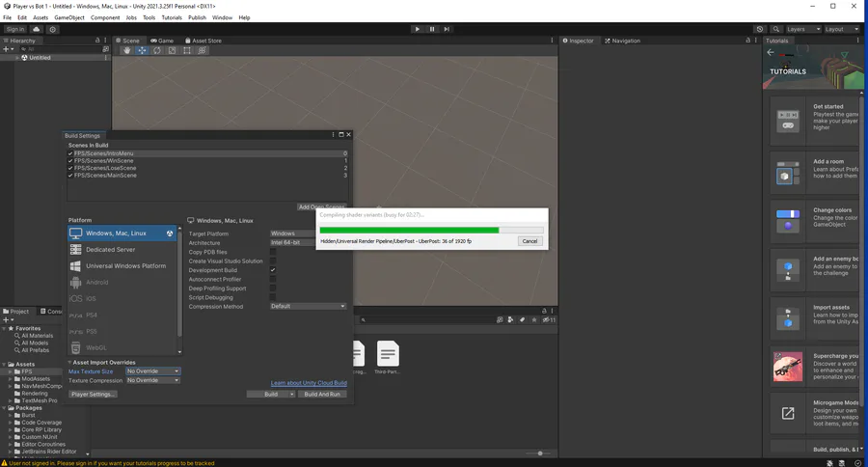Click the Project favorites star icon

click(x=534, y=319)
